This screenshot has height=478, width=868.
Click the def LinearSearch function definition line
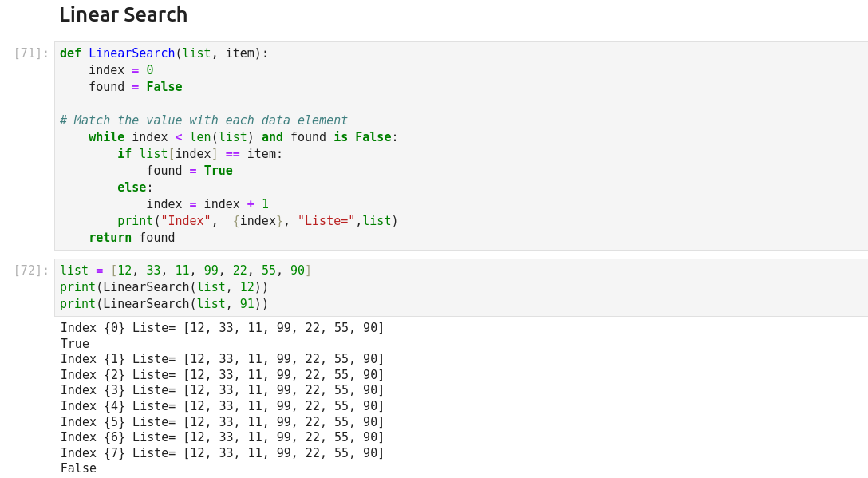click(x=164, y=53)
